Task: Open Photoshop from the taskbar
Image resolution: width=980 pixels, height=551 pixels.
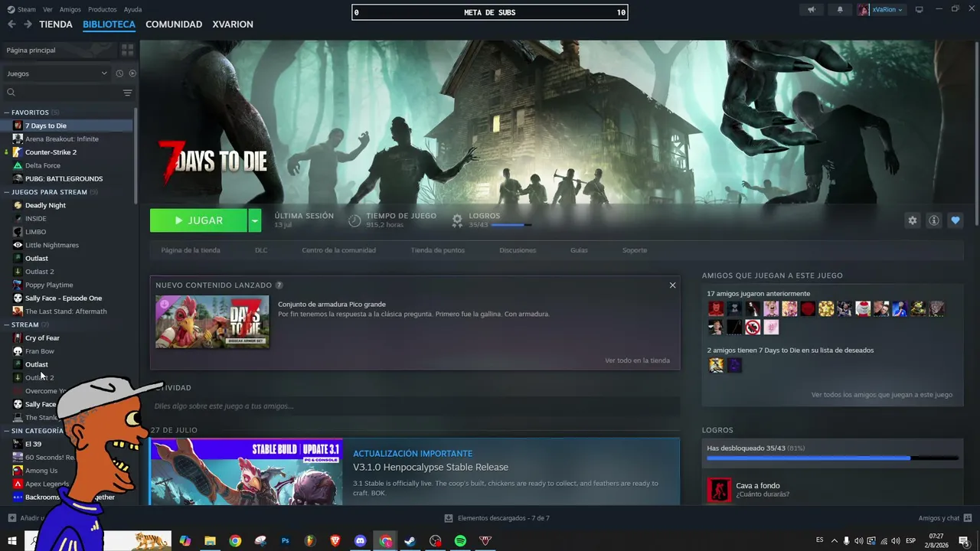Action: coord(286,541)
